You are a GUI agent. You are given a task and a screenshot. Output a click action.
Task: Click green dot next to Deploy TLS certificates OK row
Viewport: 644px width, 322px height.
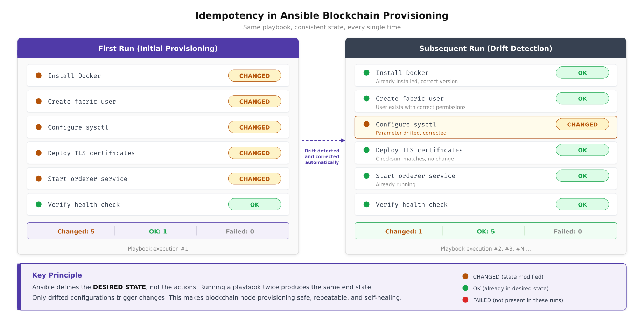[x=366, y=150]
